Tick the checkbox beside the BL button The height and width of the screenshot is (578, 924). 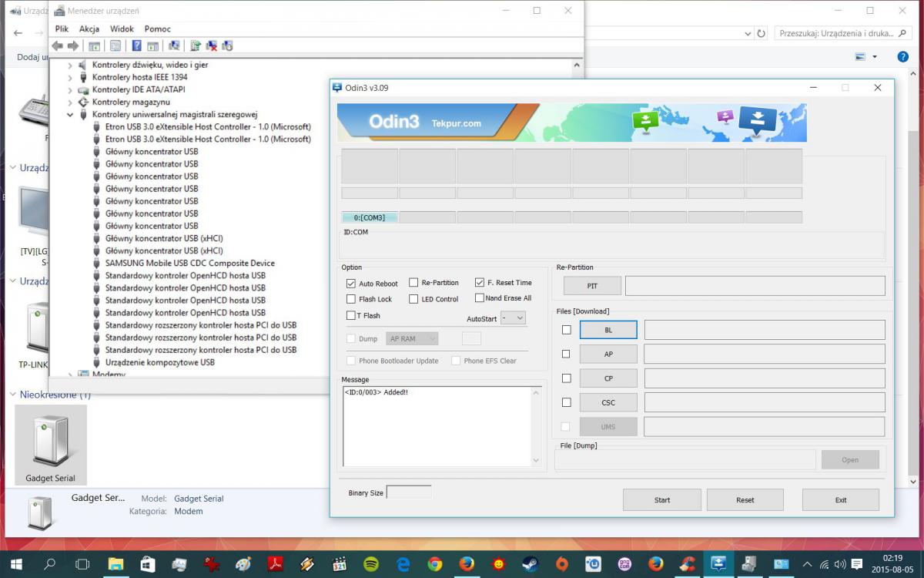(566, 330)
